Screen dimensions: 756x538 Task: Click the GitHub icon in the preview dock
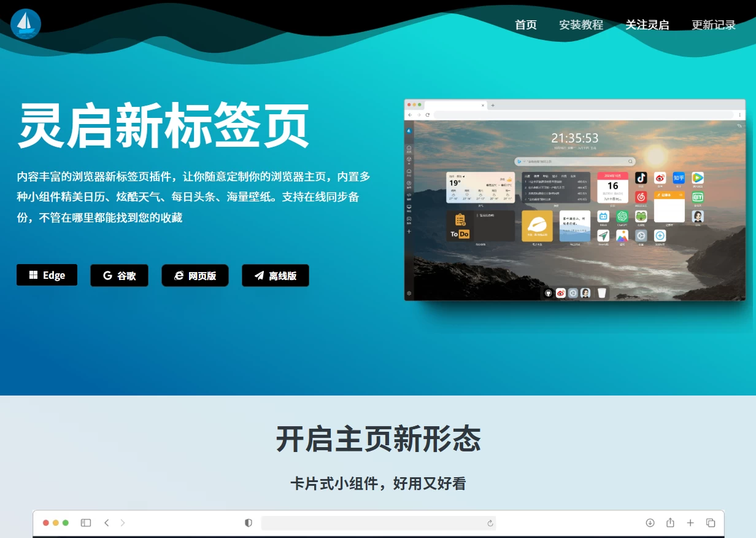(549, 293)
